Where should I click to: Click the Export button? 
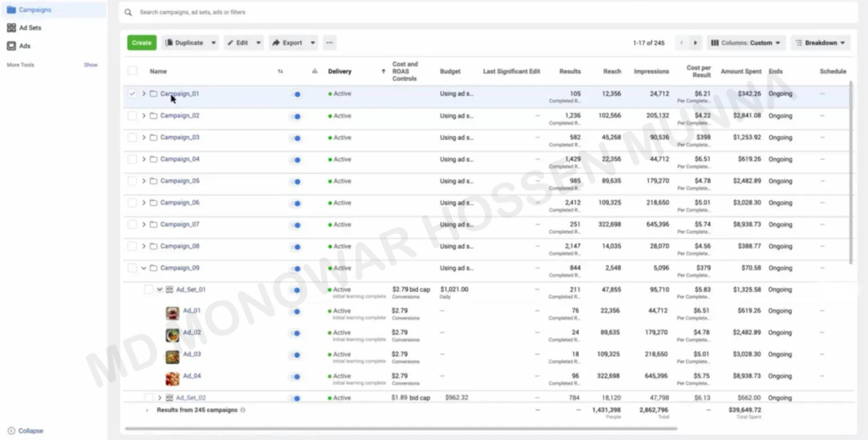click(287, 42)
